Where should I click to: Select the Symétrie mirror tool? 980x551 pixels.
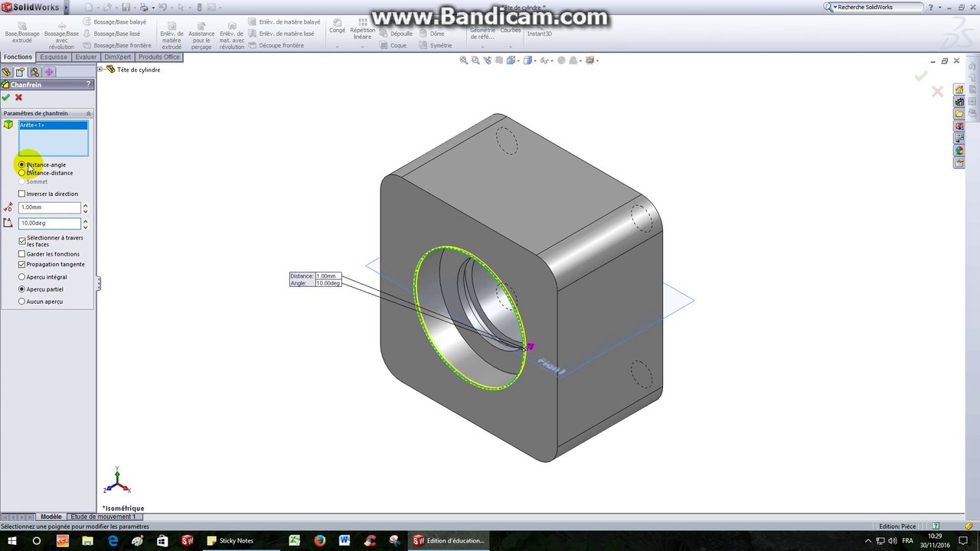pos(436,45)
